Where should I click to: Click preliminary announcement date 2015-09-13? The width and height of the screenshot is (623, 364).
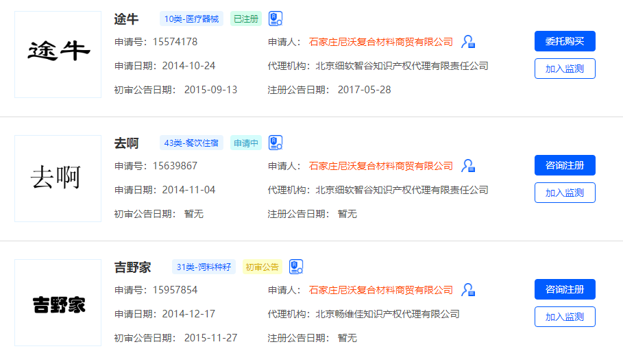pos(210,90)
